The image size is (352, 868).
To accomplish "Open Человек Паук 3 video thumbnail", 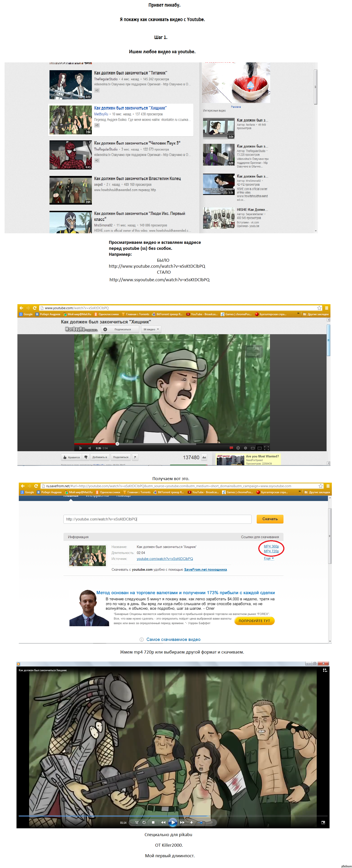I will click(71, 155).
